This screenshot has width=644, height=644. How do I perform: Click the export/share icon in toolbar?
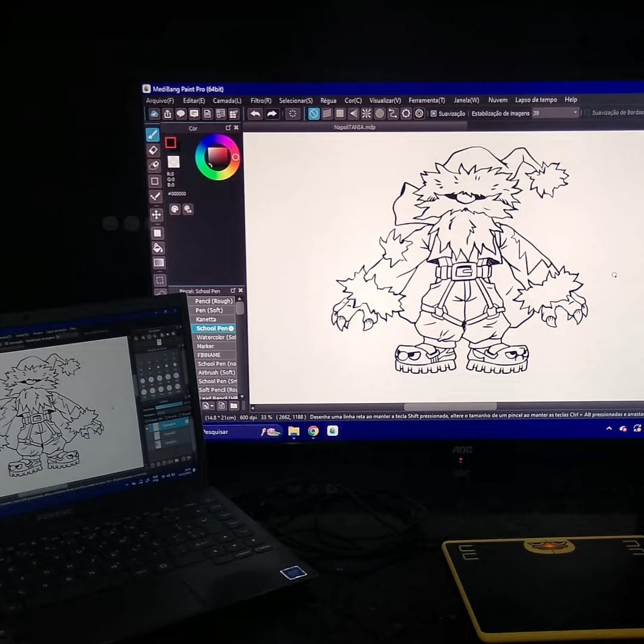coord(168,114)
